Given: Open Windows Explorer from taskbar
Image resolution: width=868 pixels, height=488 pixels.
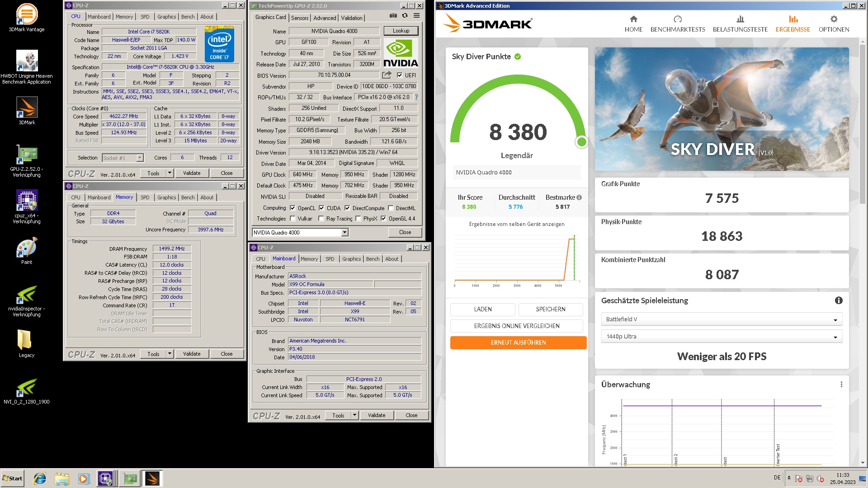Looking at the screenshot, I should click(x=62, y=479).
